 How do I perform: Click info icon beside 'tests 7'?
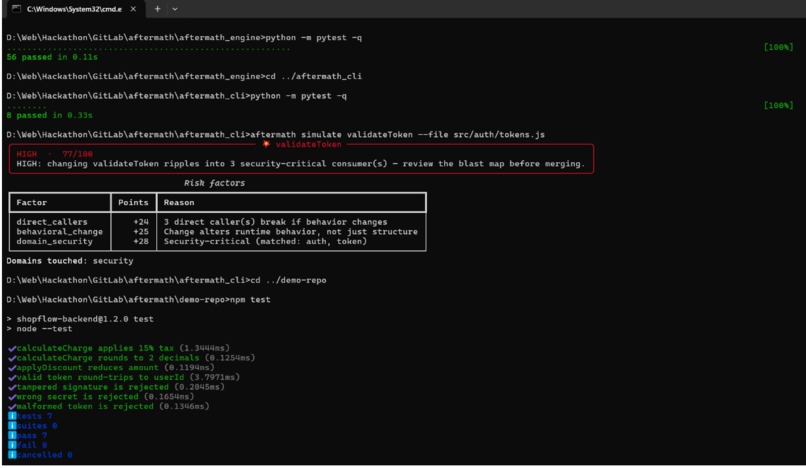click(12, 416)
